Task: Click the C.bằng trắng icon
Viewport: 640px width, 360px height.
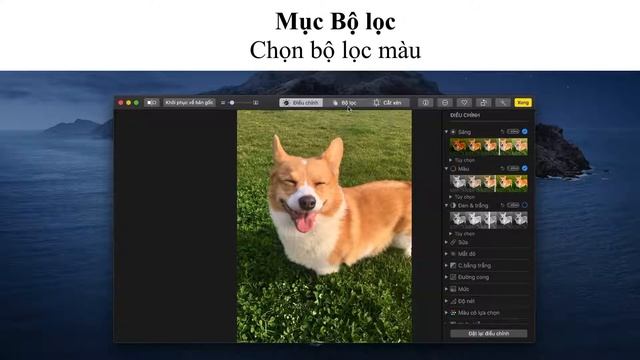Action: (453, 265)
